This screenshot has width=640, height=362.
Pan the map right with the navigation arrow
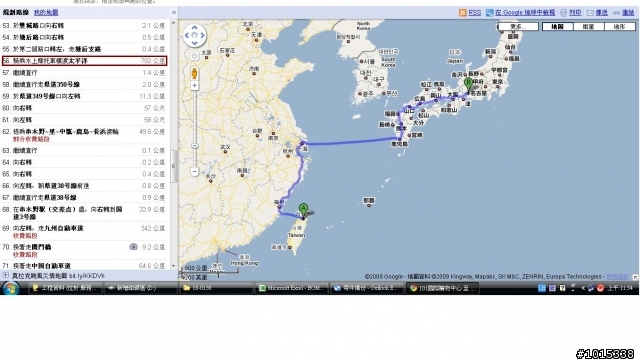point(202,36)
